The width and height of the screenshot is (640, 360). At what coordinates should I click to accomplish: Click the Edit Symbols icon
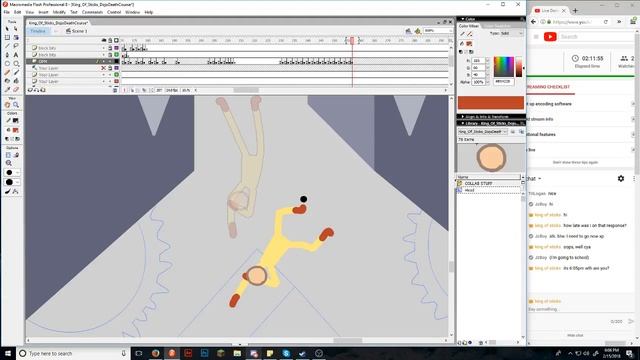coord(418,31)
